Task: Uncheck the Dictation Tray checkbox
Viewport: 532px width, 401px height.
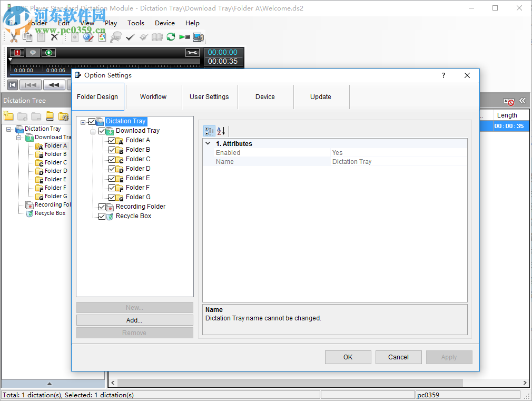Action: pyautogui.click(x=92, y=121)
